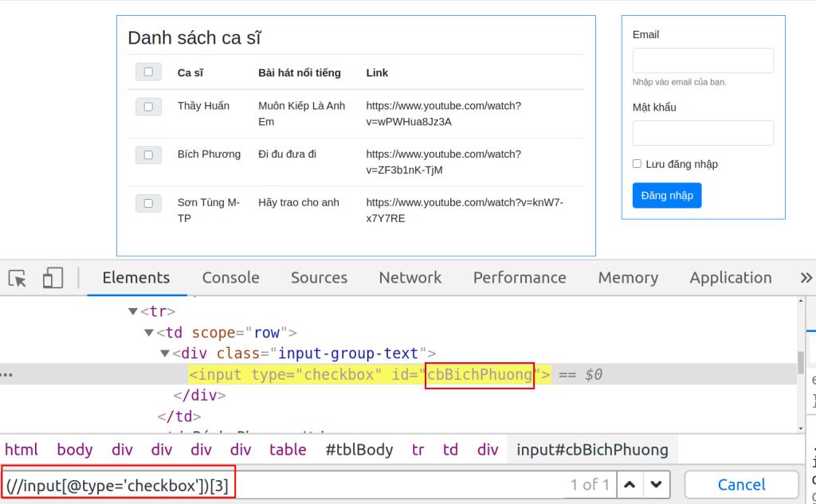Open the Network tab
Image resolution: width=816 pixels, height=504 pixels.
410,278
